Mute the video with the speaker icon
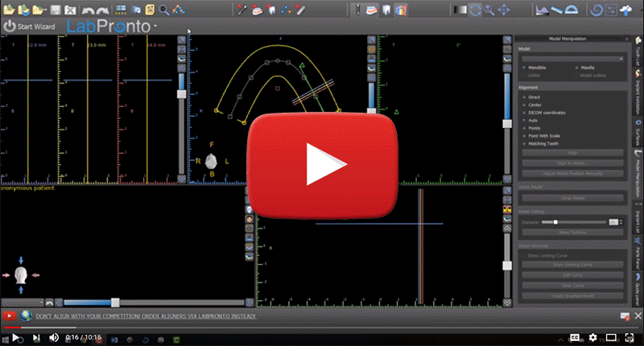The image size is (644, 346). click(x=54, y=337)
